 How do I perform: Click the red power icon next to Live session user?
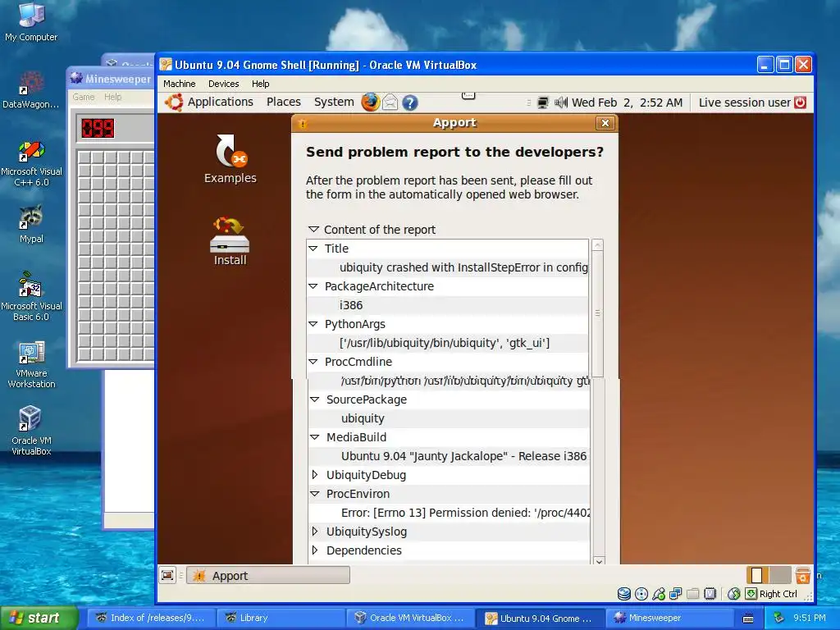point(800,103)
